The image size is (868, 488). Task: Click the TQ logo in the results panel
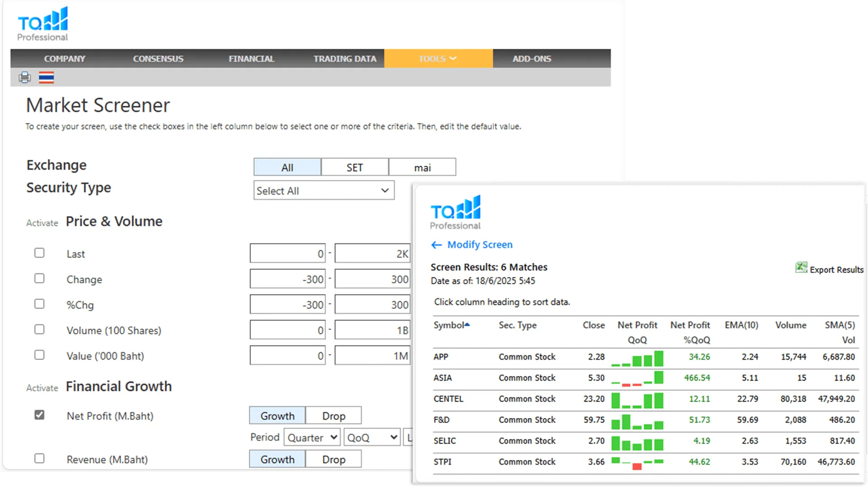coord(455,212)
